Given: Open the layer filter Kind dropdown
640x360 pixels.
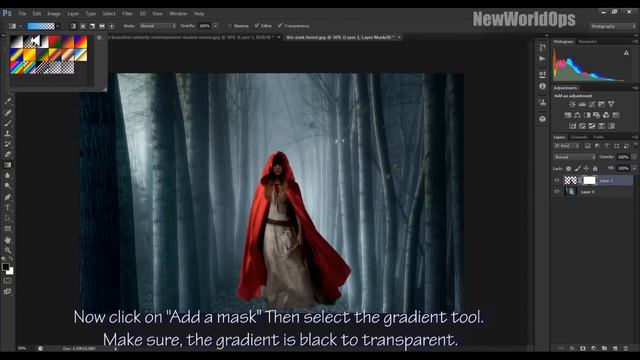Looking at the screenshot, I should (x=566, y=146).
